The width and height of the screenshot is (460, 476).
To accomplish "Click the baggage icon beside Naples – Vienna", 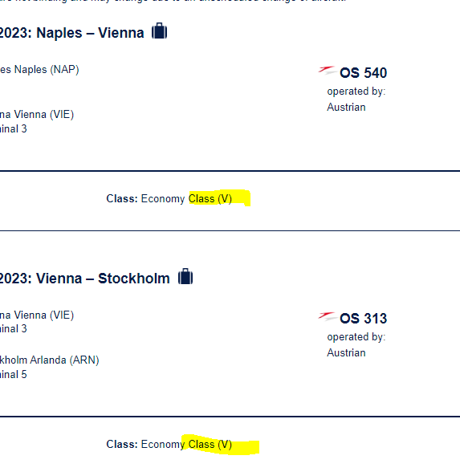I will [160, 31].
